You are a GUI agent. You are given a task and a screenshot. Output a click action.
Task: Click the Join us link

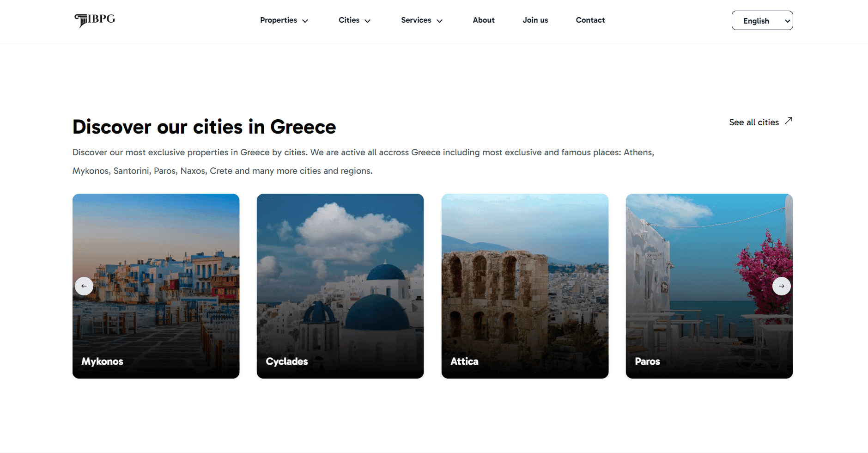[x=535, y=20]
